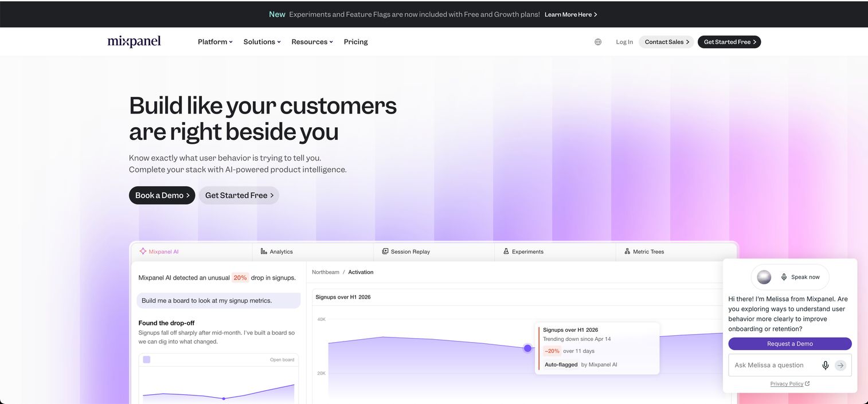Open the language globe icon

598,42
